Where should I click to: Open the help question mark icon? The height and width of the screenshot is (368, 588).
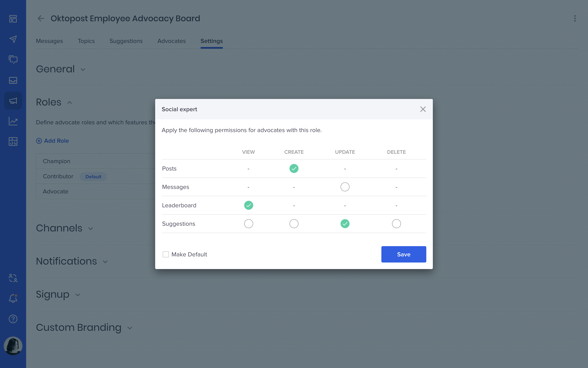click(x=13, y=319)
